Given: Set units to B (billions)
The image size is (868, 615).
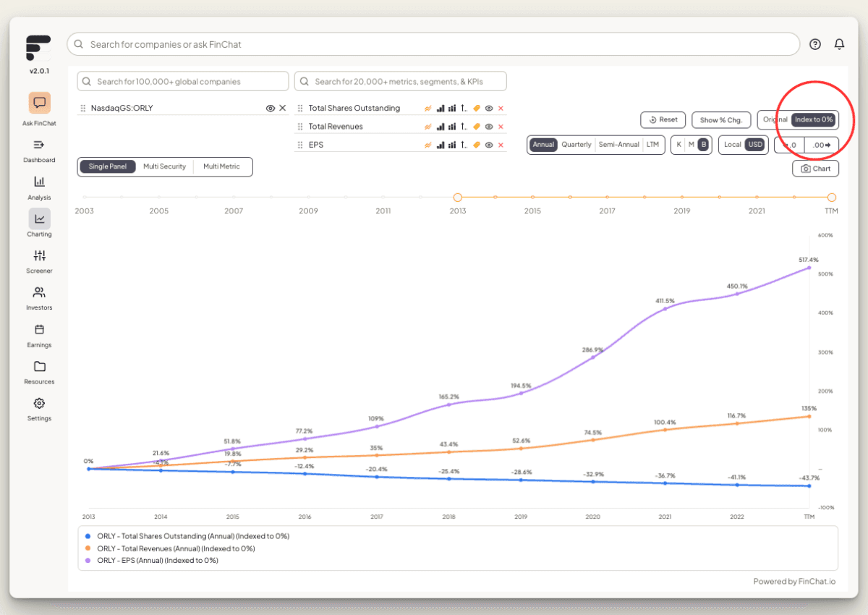Looking at the screenshot, I should point(703,145).
